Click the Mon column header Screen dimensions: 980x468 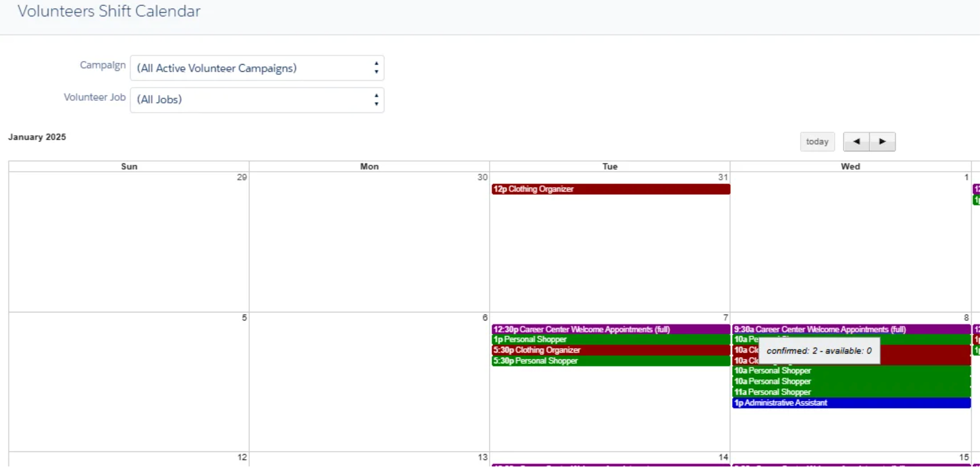point(370,167)
